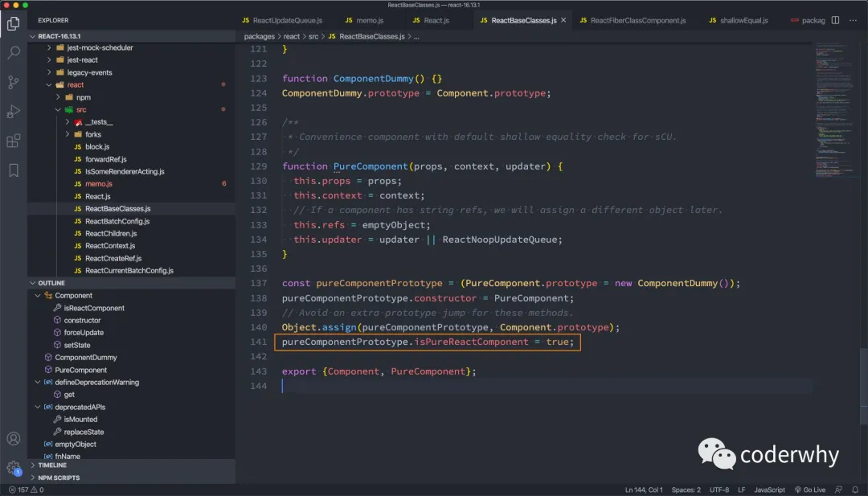Switch to ReactUpdateQueue.js tab
Viewport: 868px width, 496px height.
tap(282, 20)
